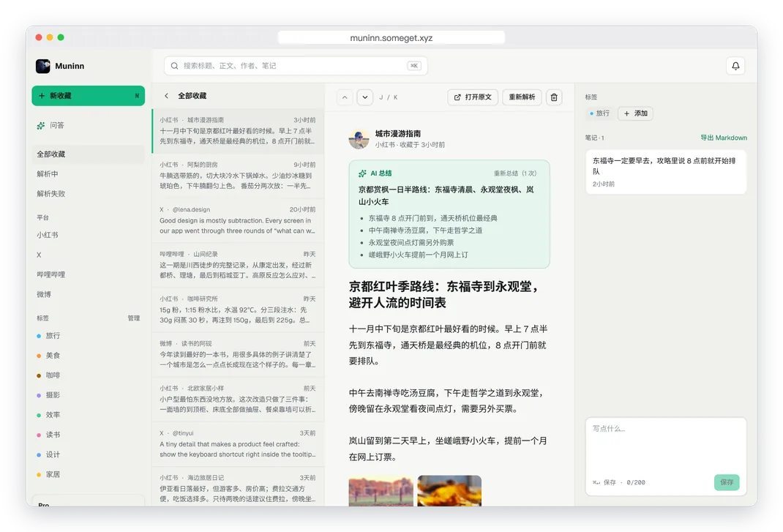Image resolution: width=783 pixels, height=532 pixels.
Task: Click the 旅行 tag chip on article
Action: (600, 113)
